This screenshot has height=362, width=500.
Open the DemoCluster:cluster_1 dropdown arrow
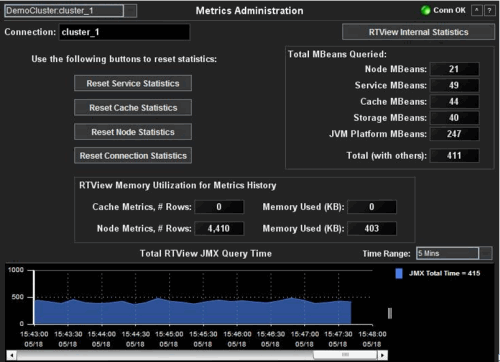coord(130,11)
